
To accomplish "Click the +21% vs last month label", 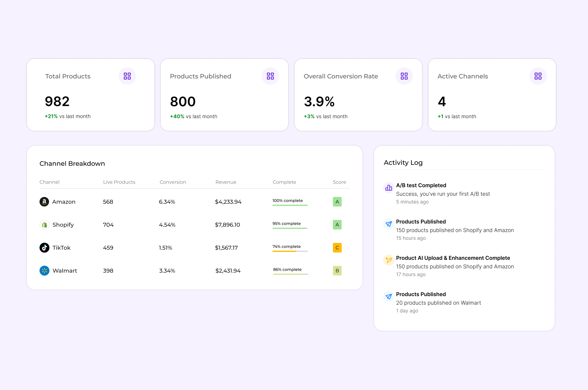I will click(x=68, y=116).
